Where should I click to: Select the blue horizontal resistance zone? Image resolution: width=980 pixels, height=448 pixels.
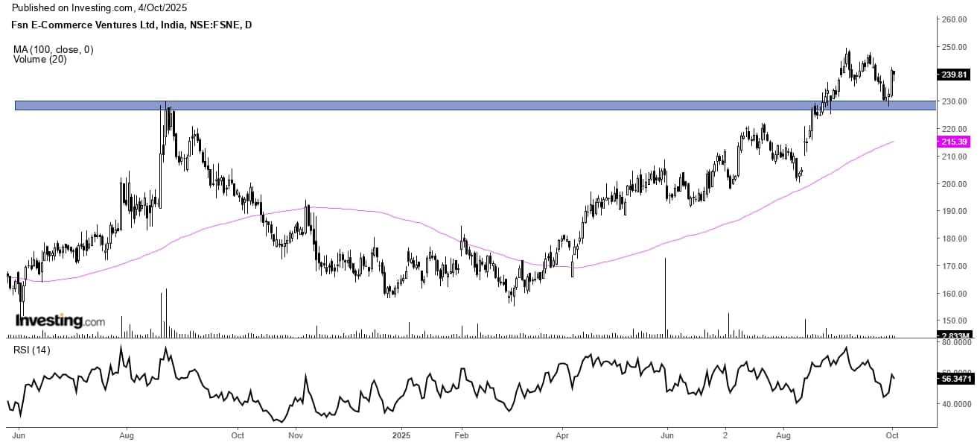click(447, 106)
